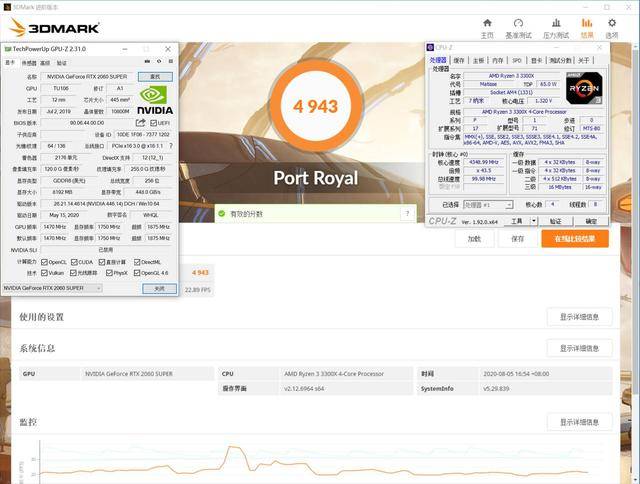Open the Options gear icon
The width and height of the screenshot is (640, 484).
(613, 23)
